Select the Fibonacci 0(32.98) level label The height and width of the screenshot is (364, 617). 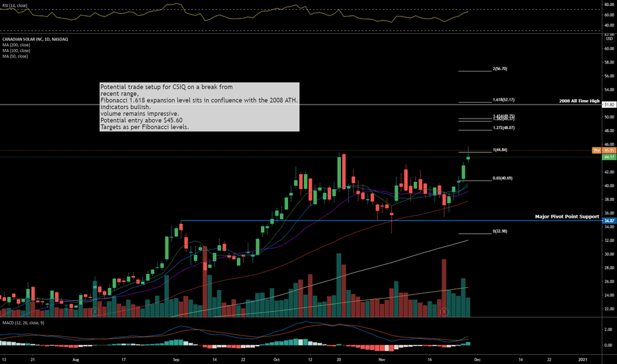pos(500,232)
